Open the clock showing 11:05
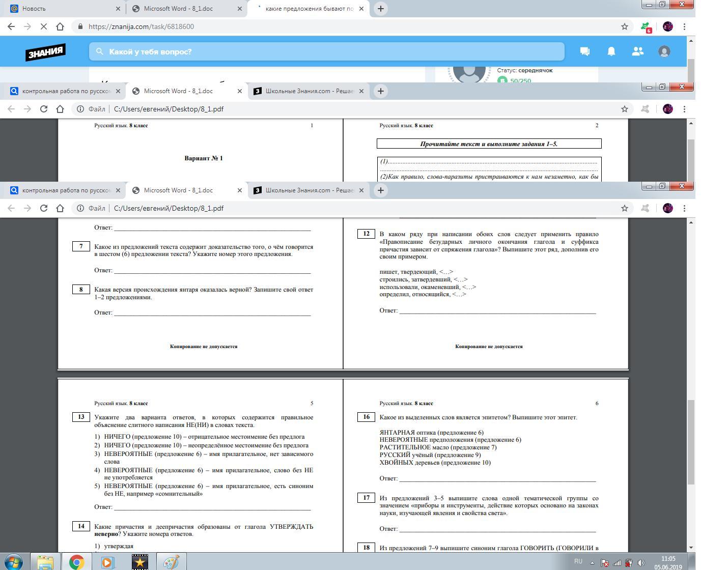This screenshot has height=570, width=728. [x=668, y=562]
